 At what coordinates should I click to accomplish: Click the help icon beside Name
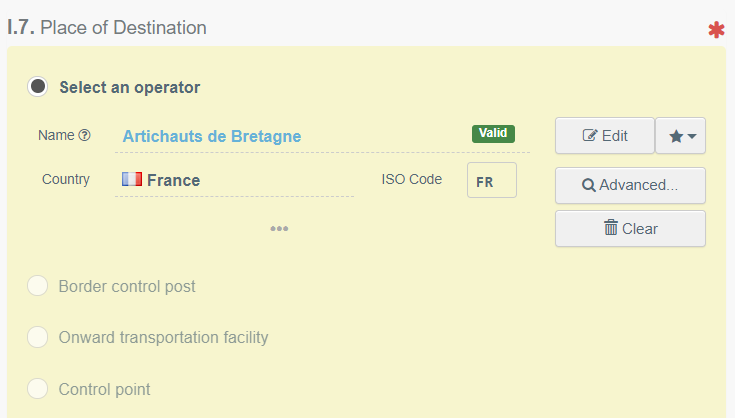(84, 135)
